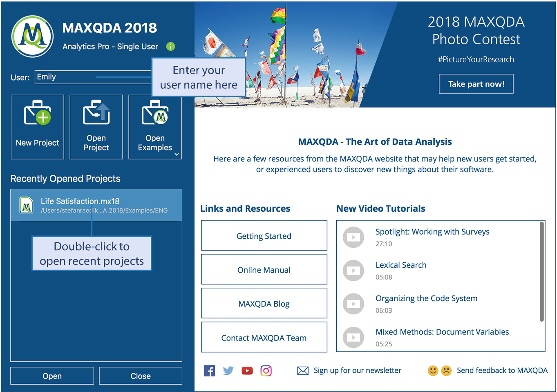The image size is (557, 392).
Task: Open the Instagram icon
Action: tap(266, 371)
